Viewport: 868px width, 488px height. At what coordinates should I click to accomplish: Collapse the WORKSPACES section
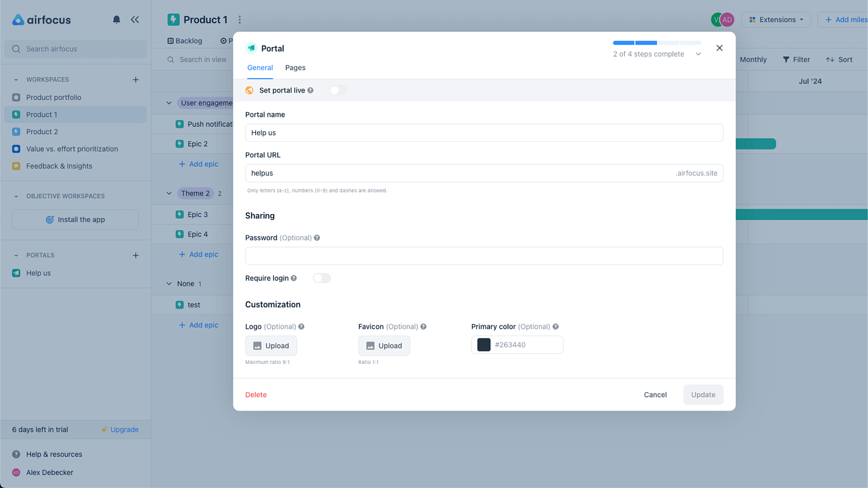point(16,79)
